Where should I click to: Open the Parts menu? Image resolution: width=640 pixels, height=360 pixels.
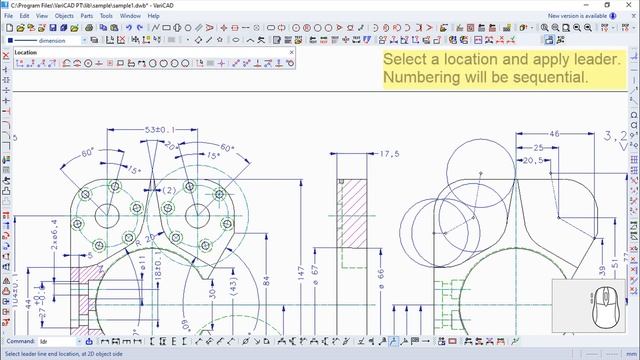[87, 16]
